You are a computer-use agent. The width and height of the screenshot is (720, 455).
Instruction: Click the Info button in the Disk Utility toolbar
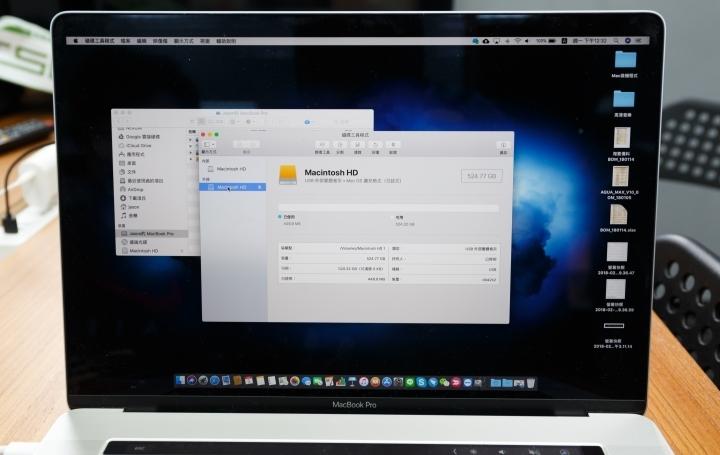click(x=503, y=145)
